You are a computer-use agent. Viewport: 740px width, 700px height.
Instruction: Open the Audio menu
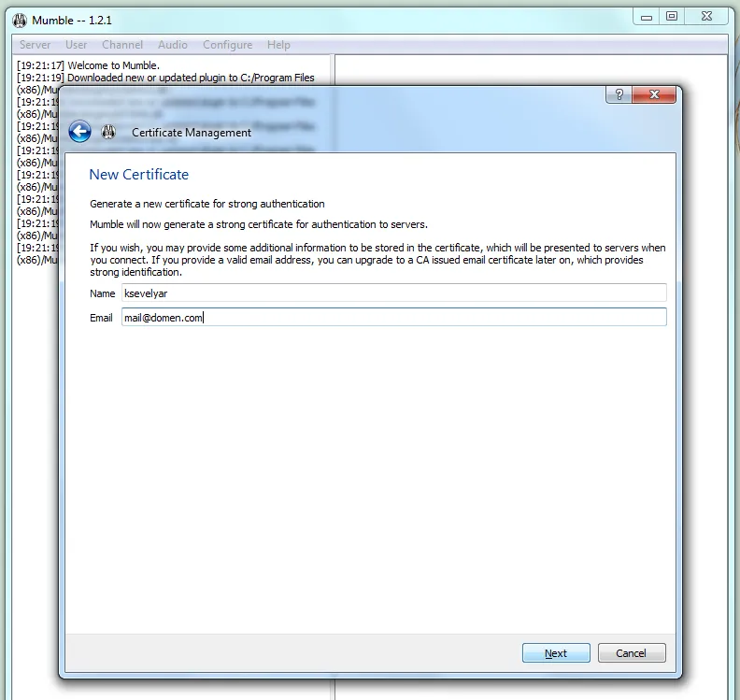click(x=173, y=45)
